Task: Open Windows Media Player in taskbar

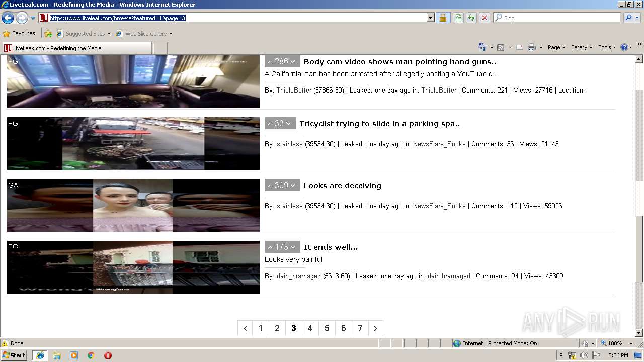Action: [74, 355]
